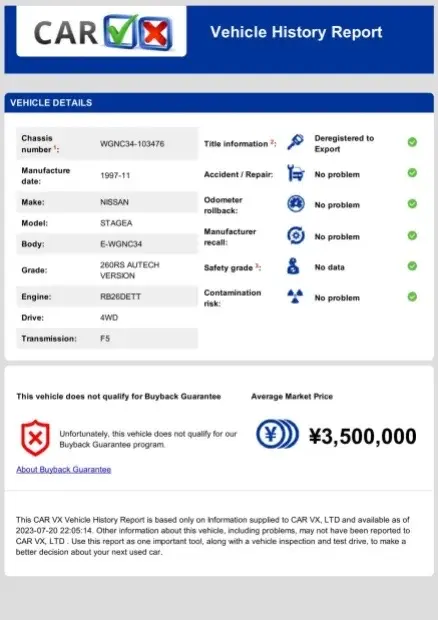Click the Title information key icon
The width and height of the screenshot is (438, 620).
point(295,142)
